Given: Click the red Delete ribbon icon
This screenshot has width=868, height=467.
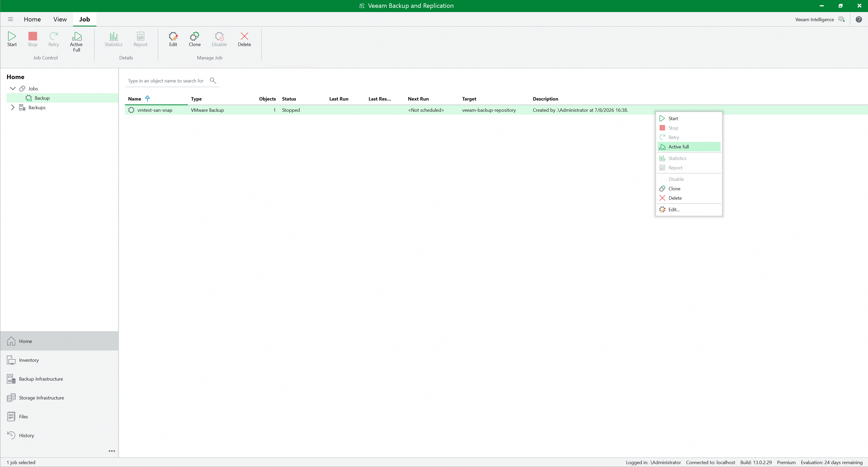Looking at the screenshot, I should pos(244,39).
